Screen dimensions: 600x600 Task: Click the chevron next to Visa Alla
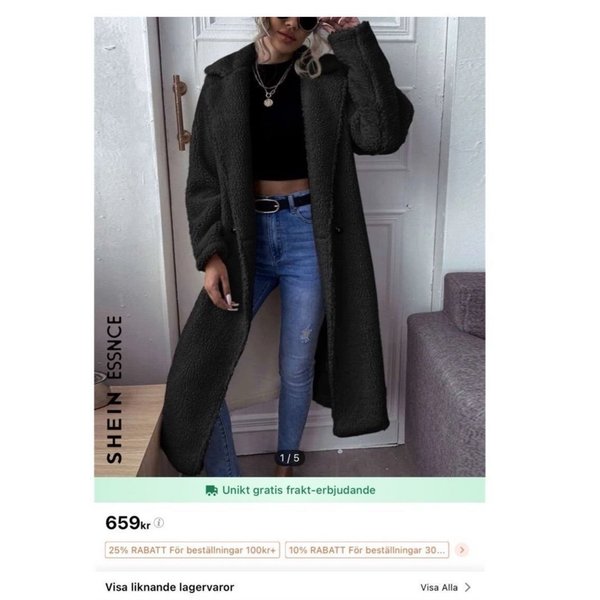(x=467, y=587)
